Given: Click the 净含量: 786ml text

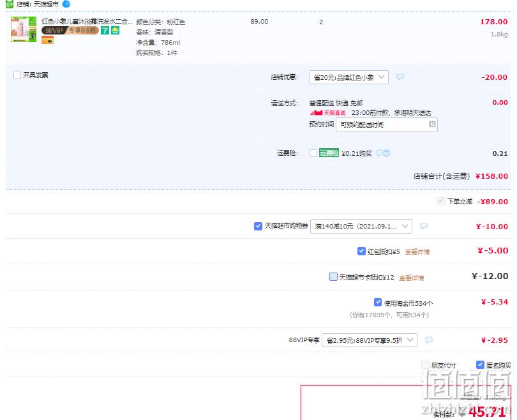Looking at the screenshot, I should (158, 42).
